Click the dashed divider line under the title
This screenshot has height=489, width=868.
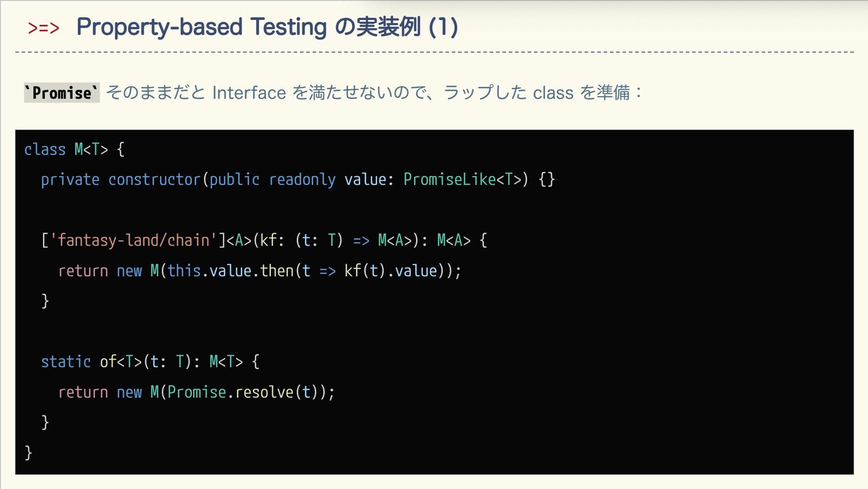(x=434, y=52)
